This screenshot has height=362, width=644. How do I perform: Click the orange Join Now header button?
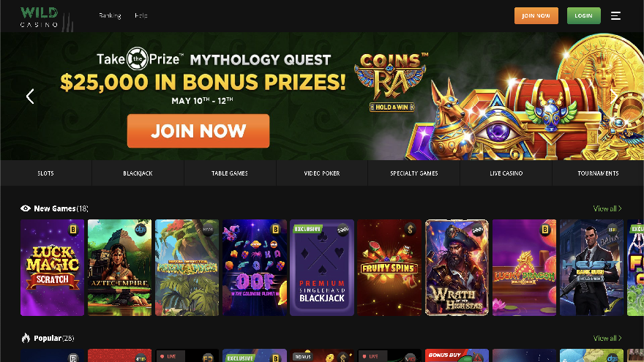536,15
